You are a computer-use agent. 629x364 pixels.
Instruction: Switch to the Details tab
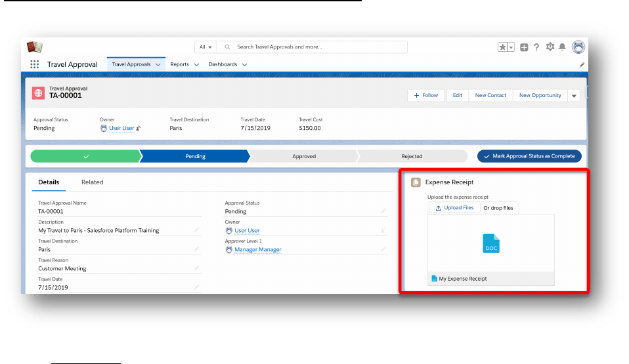(x=49, y=182)
